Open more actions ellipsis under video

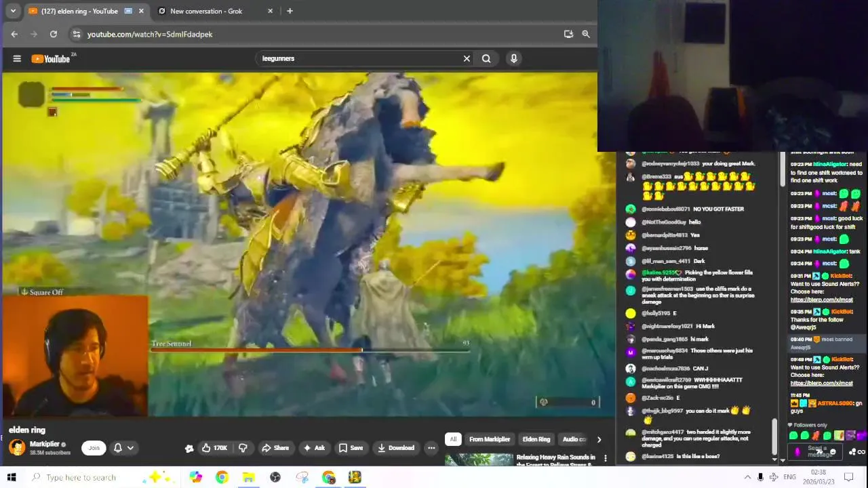coord(431,447)
